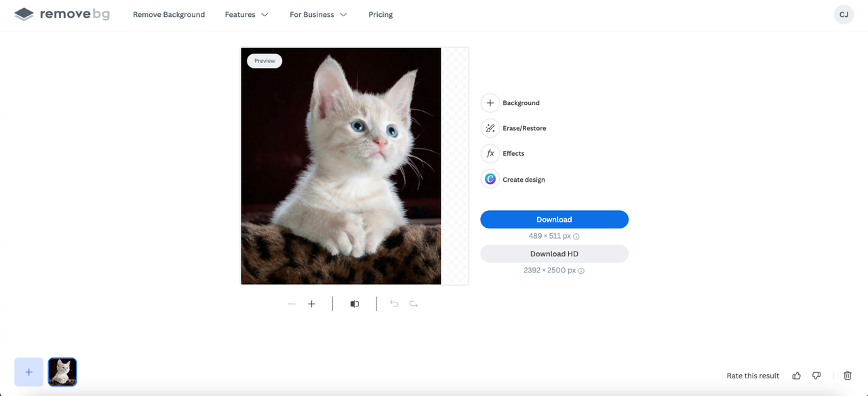Screen dimensions: 868x396
Task: Redo the last edit
Action: tap(414, 304)
